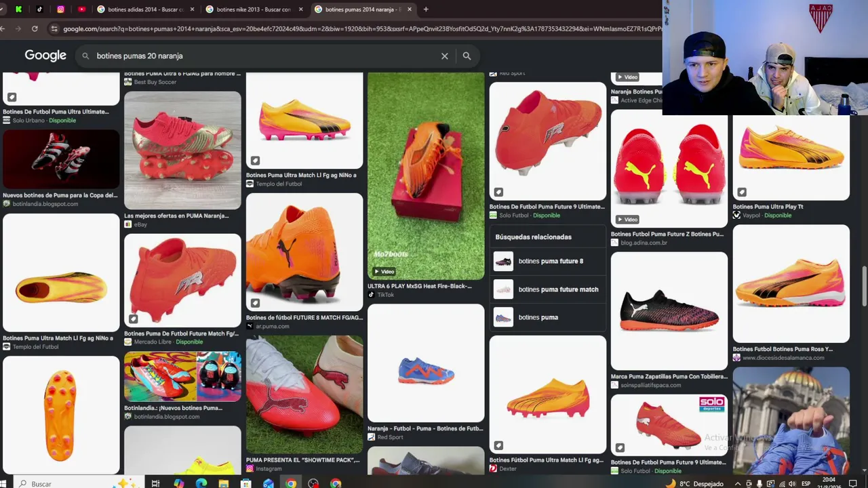Open the Windows Start menu
This screenshot has width=868, height=488.
click(x=3, y=483)
